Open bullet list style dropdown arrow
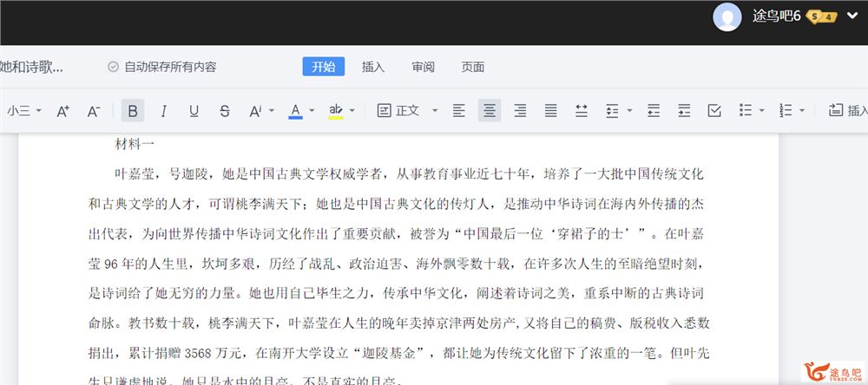 point(762,111)
